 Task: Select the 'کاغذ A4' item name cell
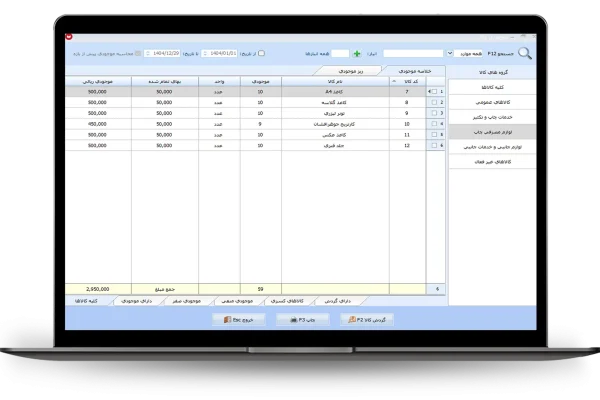click(335, 92)
